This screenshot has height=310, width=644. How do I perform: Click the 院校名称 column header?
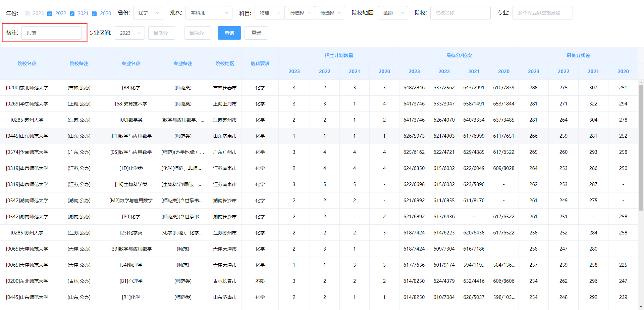27,63
